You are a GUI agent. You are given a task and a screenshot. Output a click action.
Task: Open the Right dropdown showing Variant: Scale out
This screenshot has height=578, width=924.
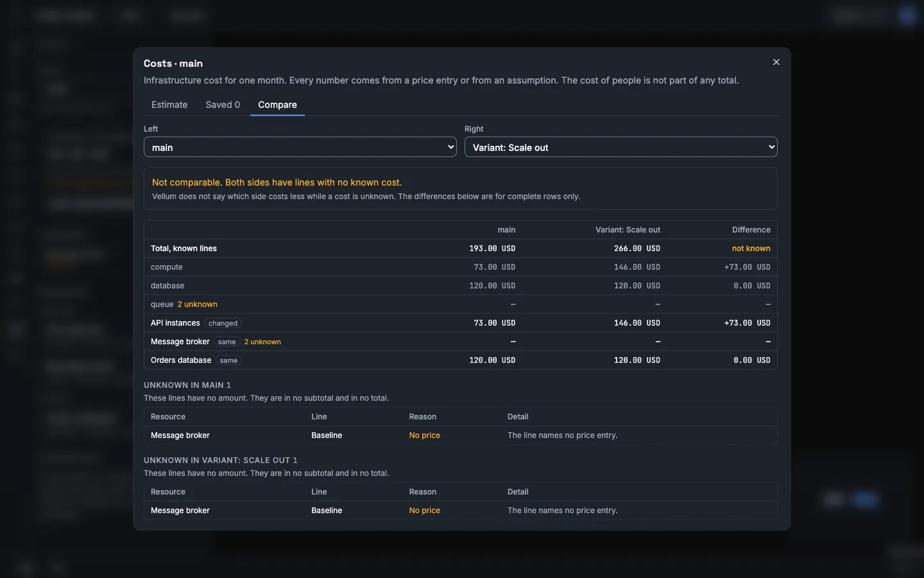[x=621, y=147]
